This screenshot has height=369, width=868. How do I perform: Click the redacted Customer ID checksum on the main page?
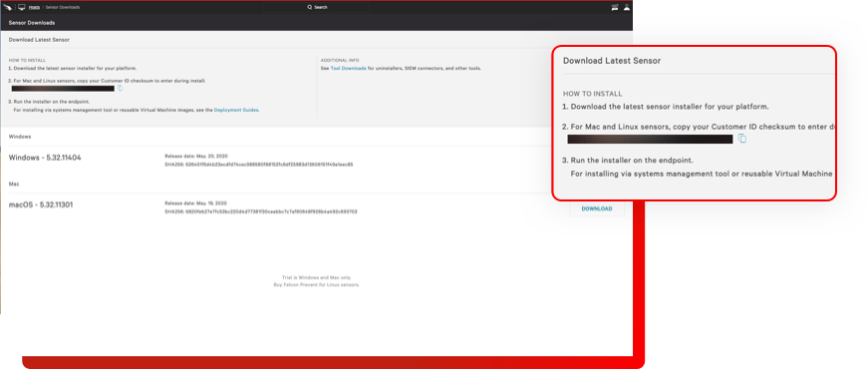click(x=63, y=88)
